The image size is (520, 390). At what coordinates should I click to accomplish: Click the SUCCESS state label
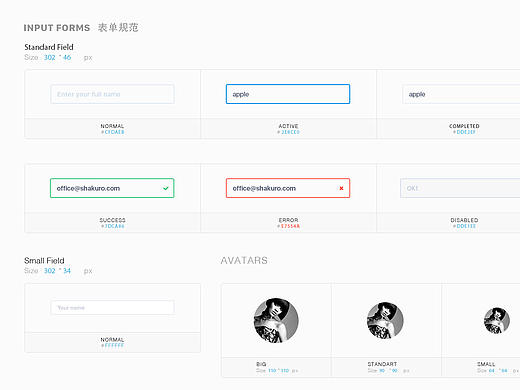click(x=112, y=220)
